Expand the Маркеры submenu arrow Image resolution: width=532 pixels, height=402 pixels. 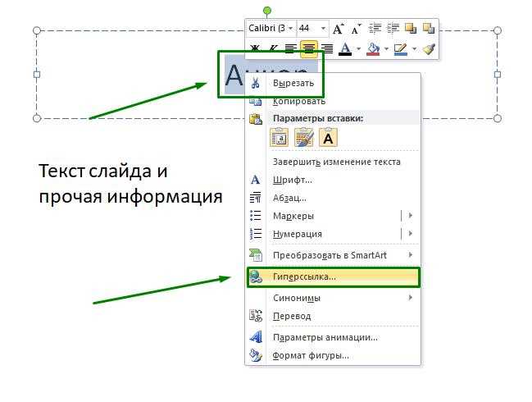[411, 216]
